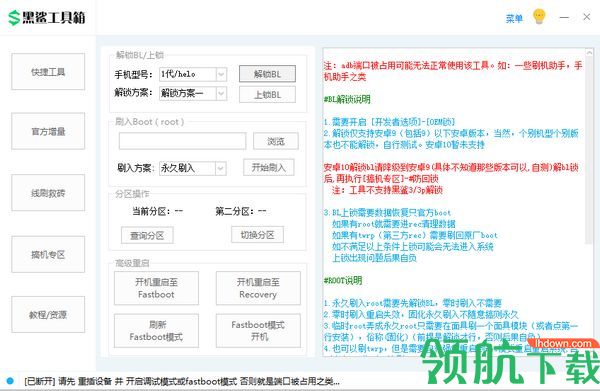The height and width of the screenshot is (391, 600).
Task: Click the 已断开 status bar message
Action: pos(181,381)
